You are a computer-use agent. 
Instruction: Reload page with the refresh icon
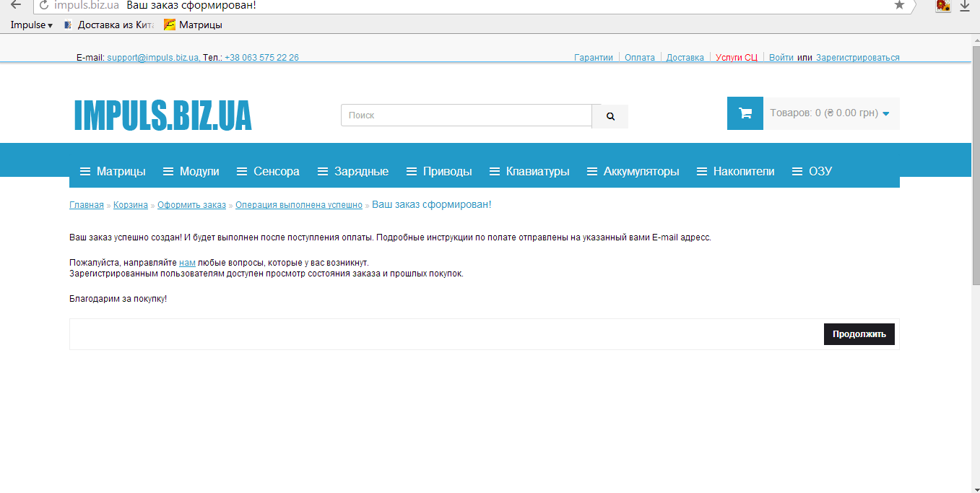(44, 5)
